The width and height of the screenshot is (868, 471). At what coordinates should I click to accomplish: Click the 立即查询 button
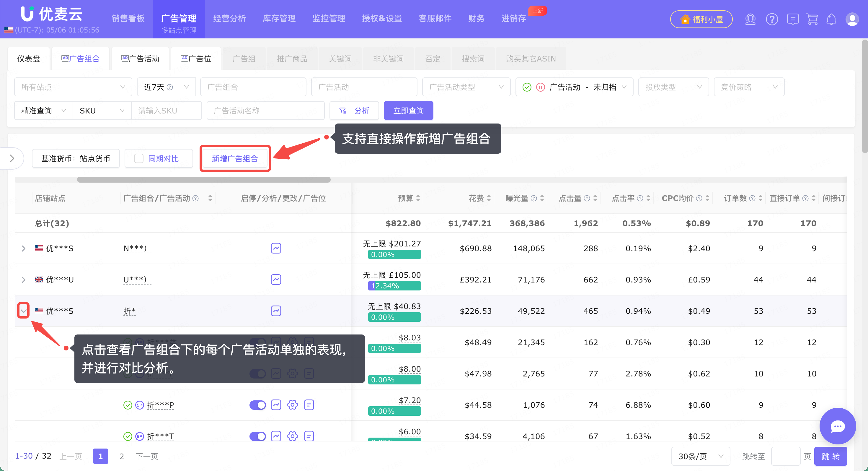tap(408, 111)
